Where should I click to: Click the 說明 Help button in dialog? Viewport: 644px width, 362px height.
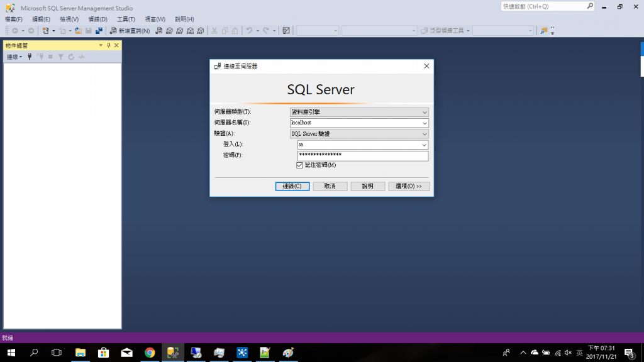367,186
